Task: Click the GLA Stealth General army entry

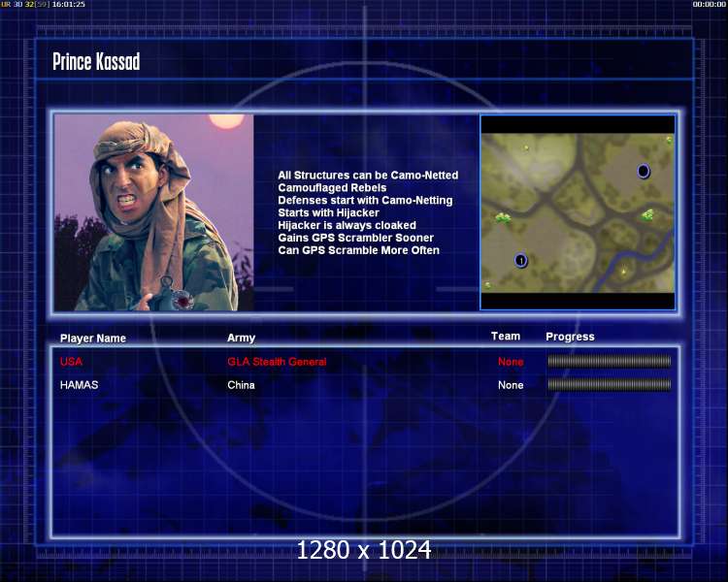Action: coord(277,362)
